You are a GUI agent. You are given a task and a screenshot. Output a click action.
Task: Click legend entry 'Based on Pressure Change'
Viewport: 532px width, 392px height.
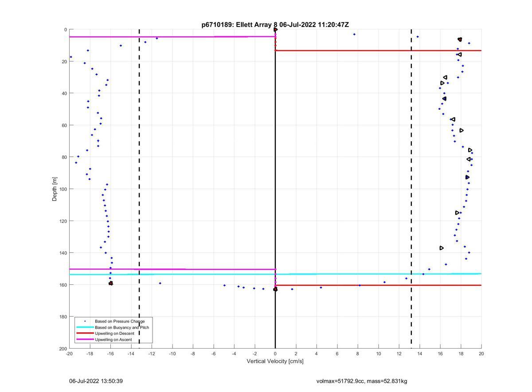[120, 321]
